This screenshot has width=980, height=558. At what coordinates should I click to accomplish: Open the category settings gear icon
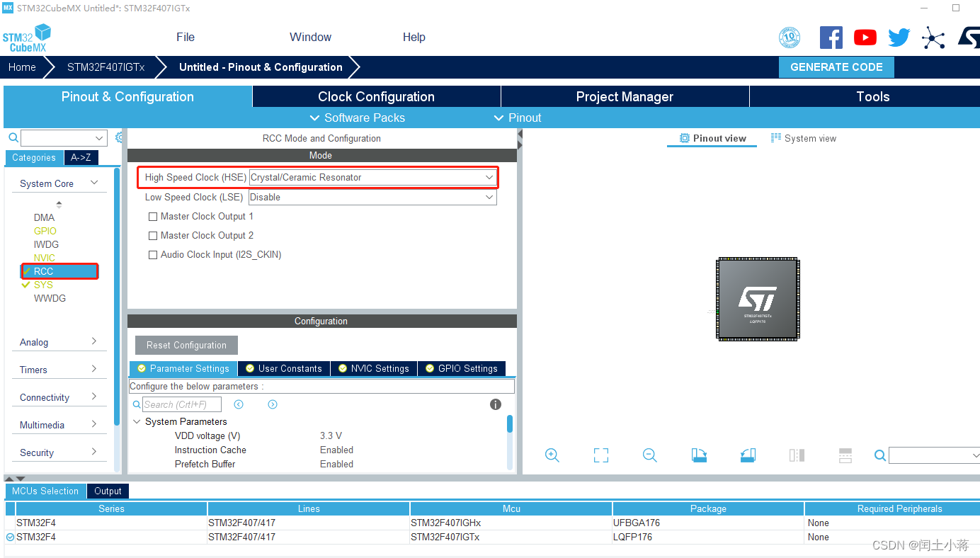click(120, 137)
